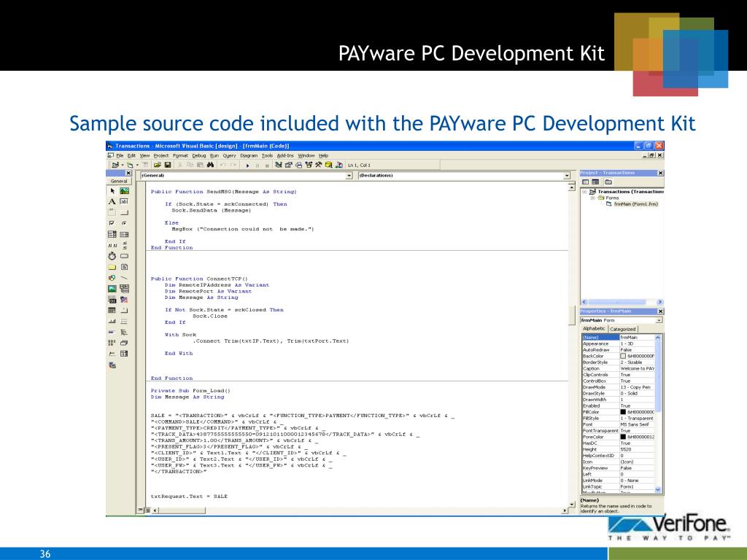Open the Edit menu
Image resolution: width=747 pixels, height=560 pixels.
(131, 156)
